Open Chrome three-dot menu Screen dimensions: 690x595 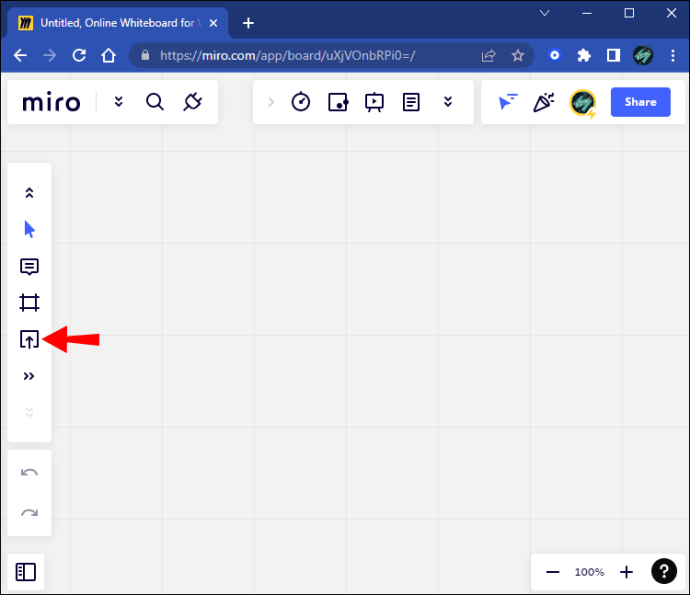pos(672,55)
